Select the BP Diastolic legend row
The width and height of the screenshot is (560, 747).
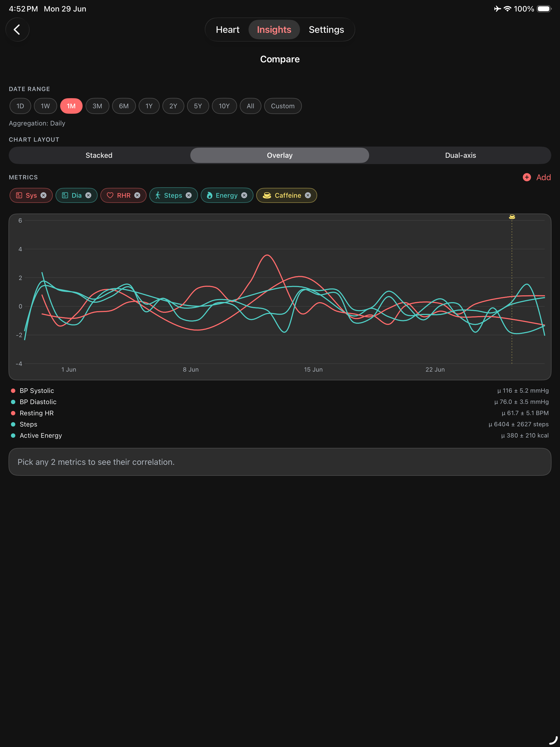280,402
